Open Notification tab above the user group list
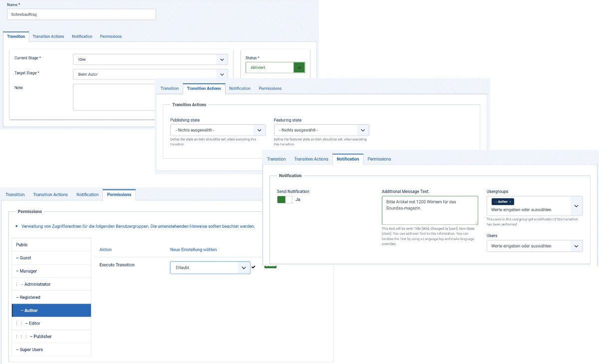 coord(87,194)
